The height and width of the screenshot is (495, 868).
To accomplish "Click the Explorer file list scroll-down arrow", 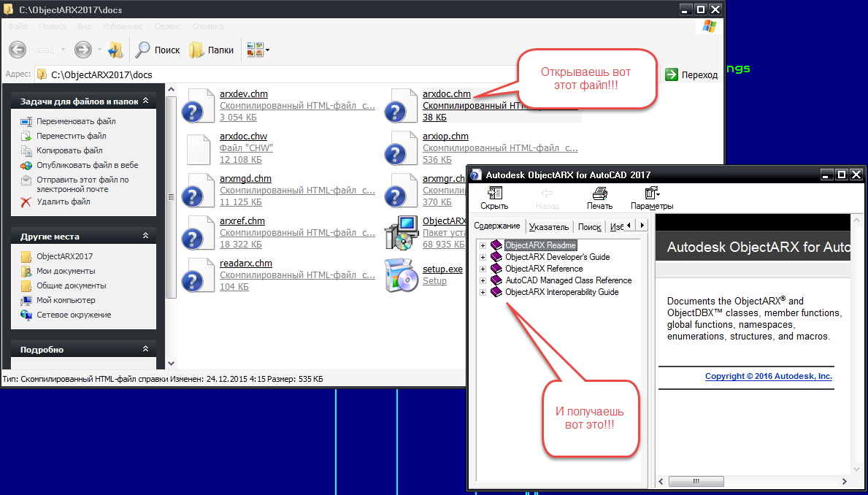I will (x=171, y=364).
